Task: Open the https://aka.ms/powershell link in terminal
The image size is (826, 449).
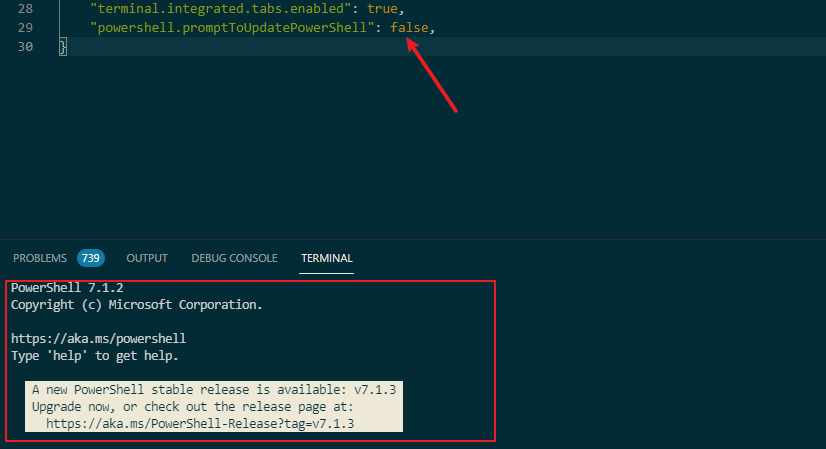Action: pyautogui.click(x=99, y=338)
